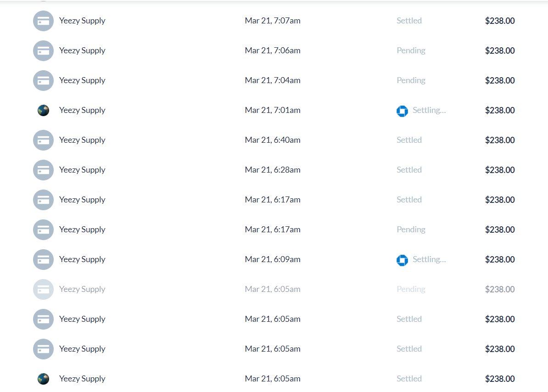Click the $238.00 amount on the last row
This screenshot has width=548, height=392.
pos(500,379)
